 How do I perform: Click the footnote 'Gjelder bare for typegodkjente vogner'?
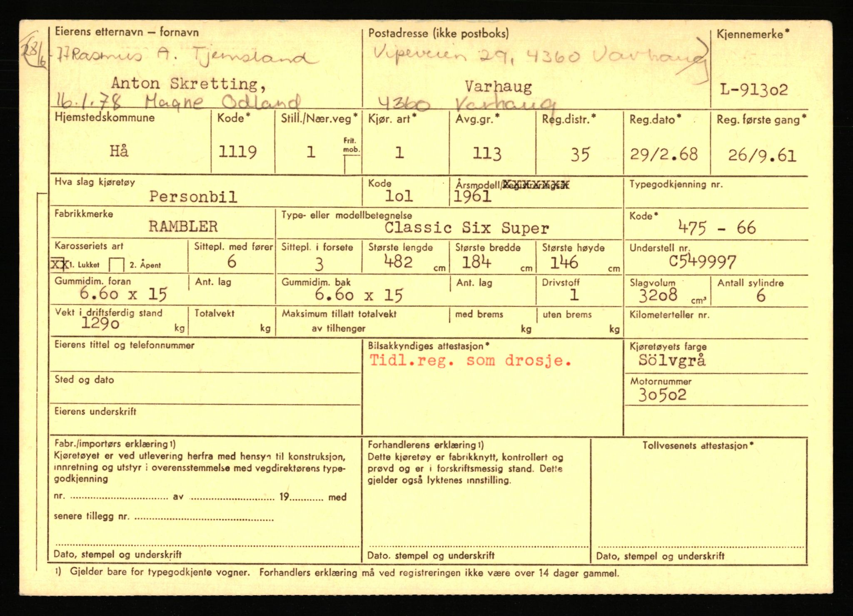[160, 572]
